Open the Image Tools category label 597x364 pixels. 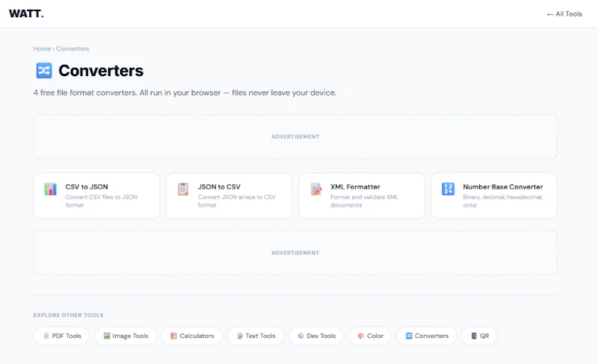tap(130, 336)
